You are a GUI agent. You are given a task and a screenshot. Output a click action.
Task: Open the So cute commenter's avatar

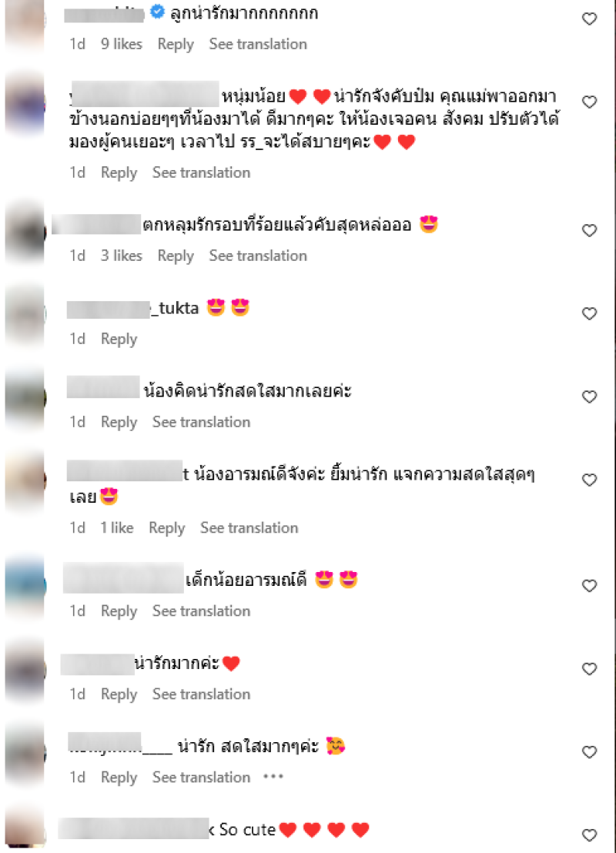click(25, 827)
